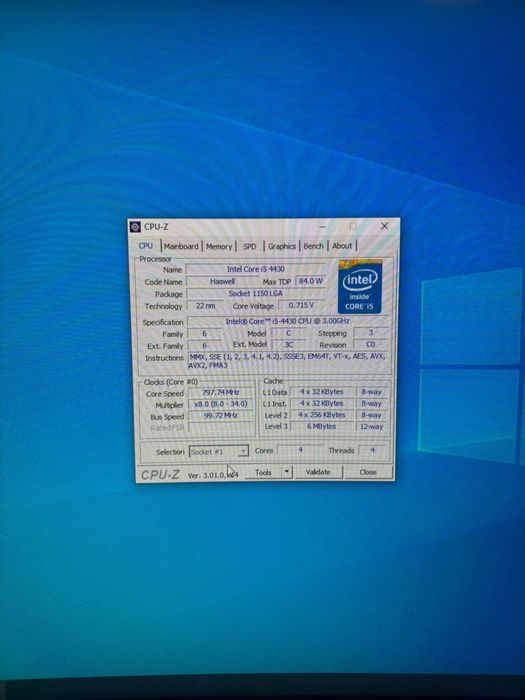Switch to the Mainboard tab
This screenshot has width=525, height=700.
pos(181,246)
